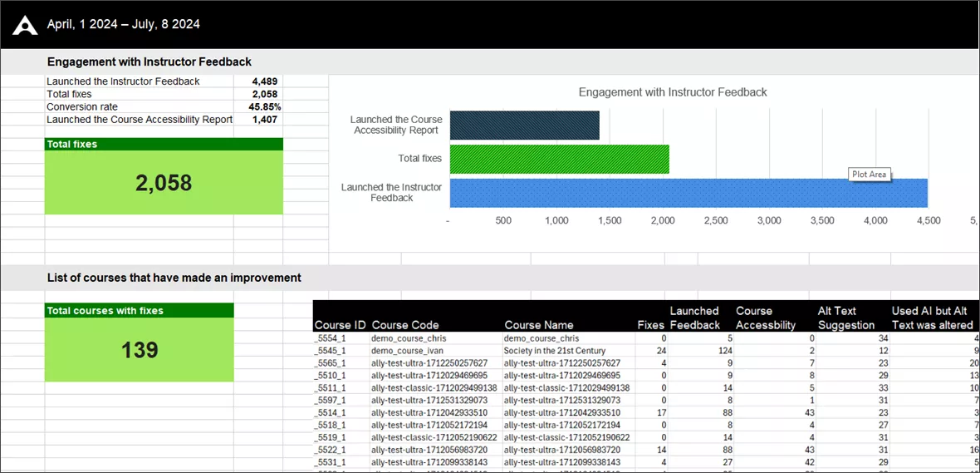980x473 pixels.
Task: Select the Course Name column header
Action: pyautogui.click(x=539, y=325)
